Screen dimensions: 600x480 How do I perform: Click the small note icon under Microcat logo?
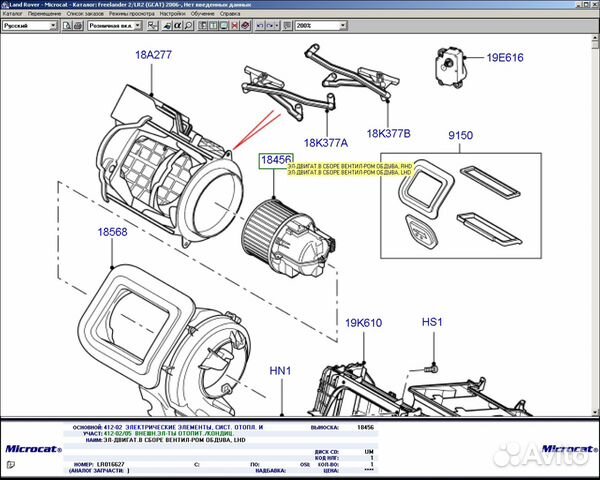click(x=11, y=465)
